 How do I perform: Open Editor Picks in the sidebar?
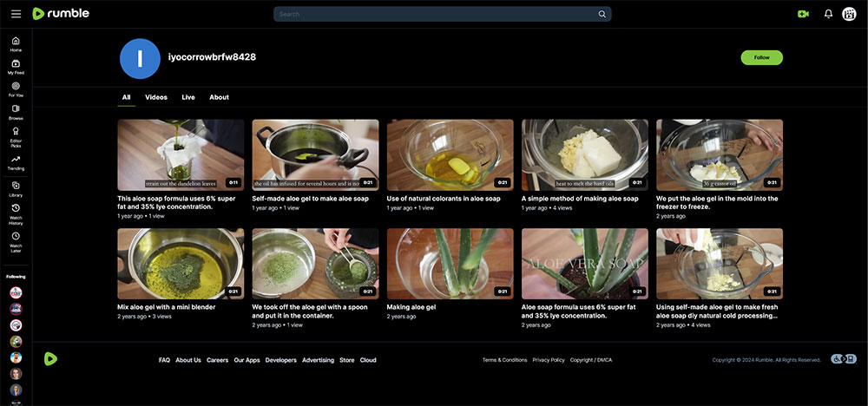[16, 137]
